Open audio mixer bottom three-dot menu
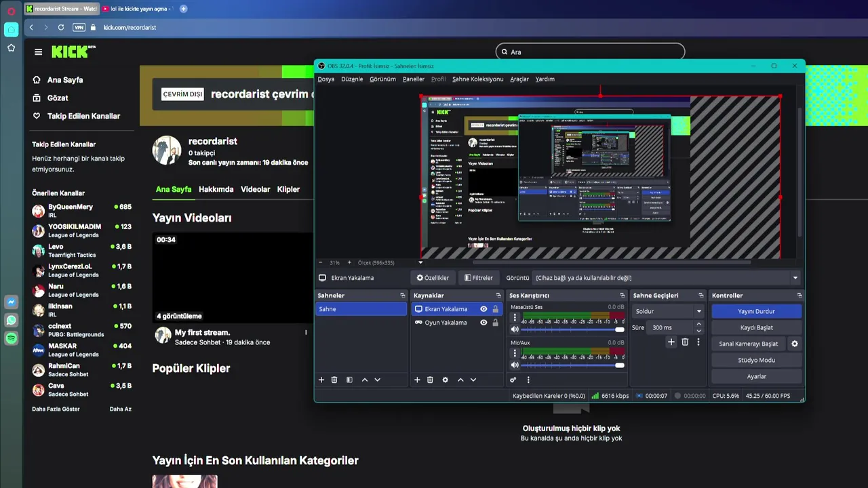This screenshot has width=868, height=488. 528,380
